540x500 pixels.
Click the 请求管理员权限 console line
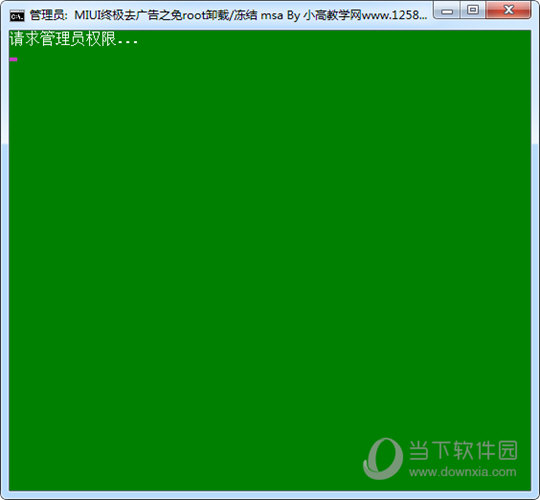(x=74, y=38)
